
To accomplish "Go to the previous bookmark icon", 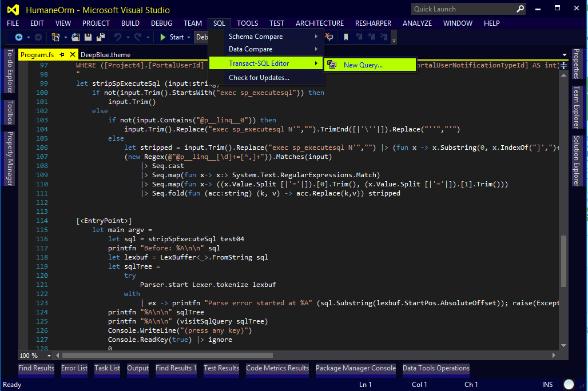I will 359,37.
